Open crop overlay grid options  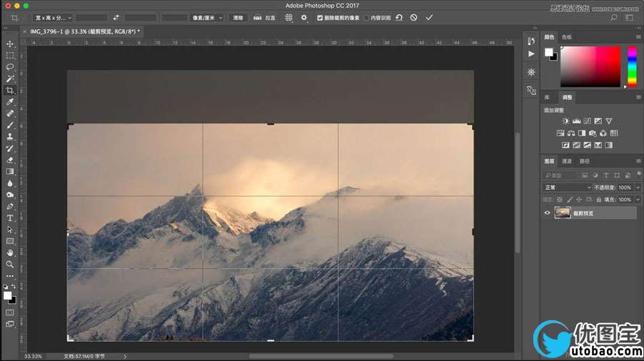tap(288, 18)
